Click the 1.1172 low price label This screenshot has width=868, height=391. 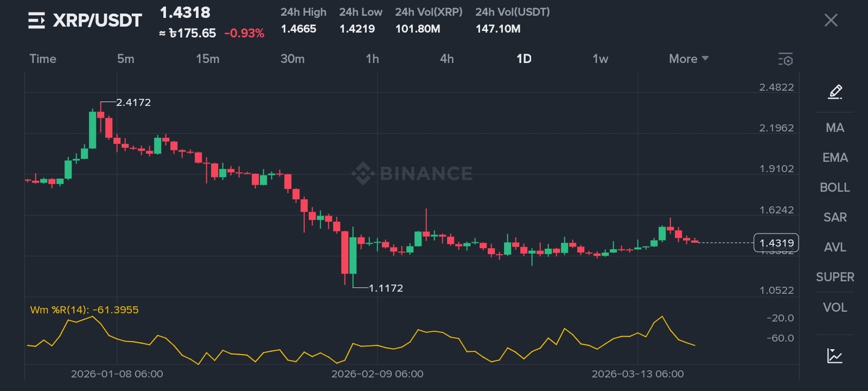point(386,288)
